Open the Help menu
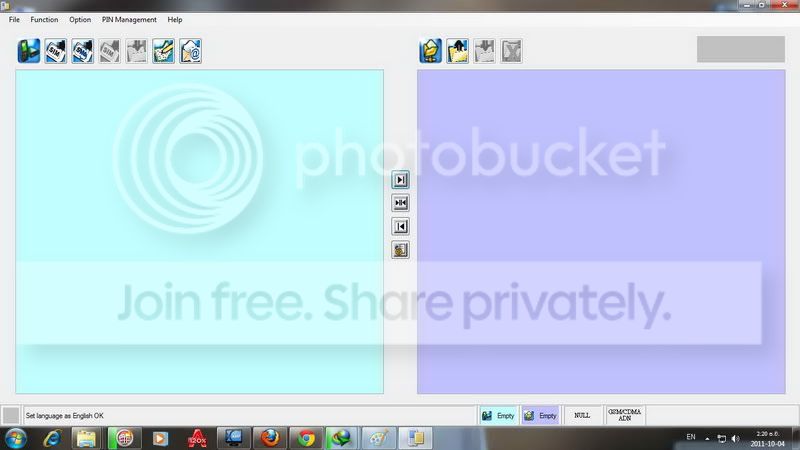This screenshot has width=800, height=450. tap(175, 19)
